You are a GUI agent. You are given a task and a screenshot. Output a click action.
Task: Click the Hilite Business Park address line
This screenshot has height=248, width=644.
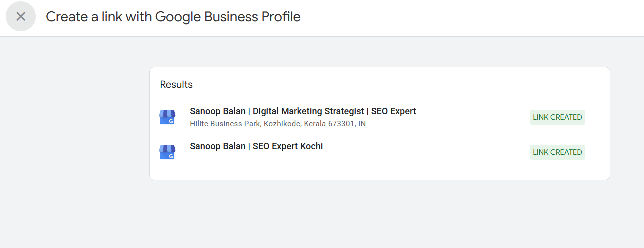[x=278, y=123]
